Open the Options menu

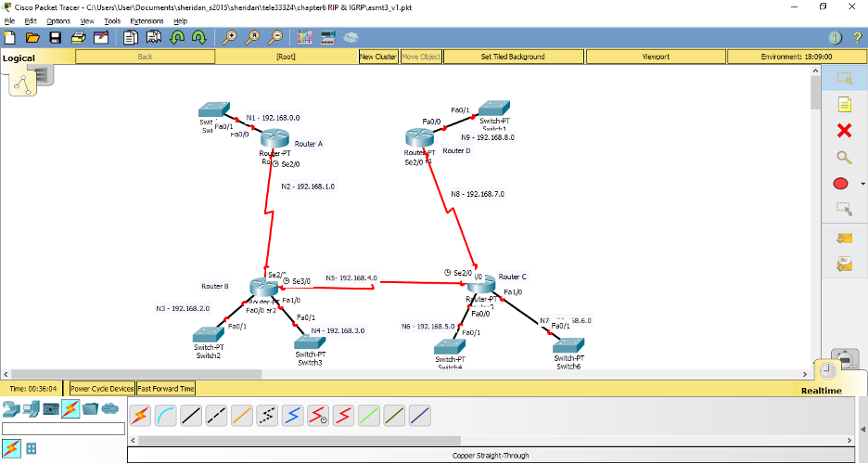(58, 21)
